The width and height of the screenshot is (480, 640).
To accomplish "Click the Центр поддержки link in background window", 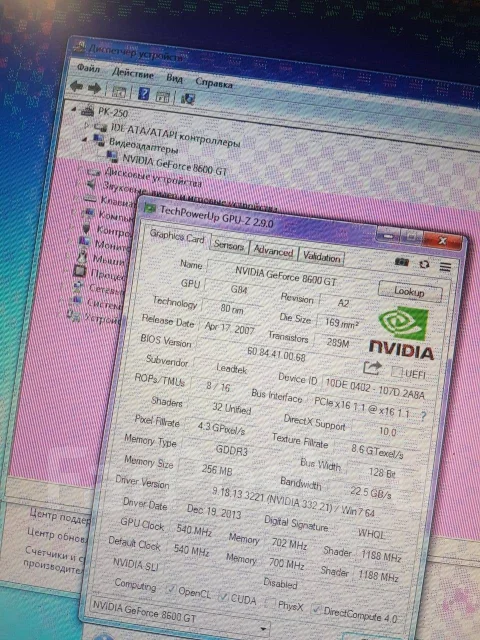I will 59,517.
